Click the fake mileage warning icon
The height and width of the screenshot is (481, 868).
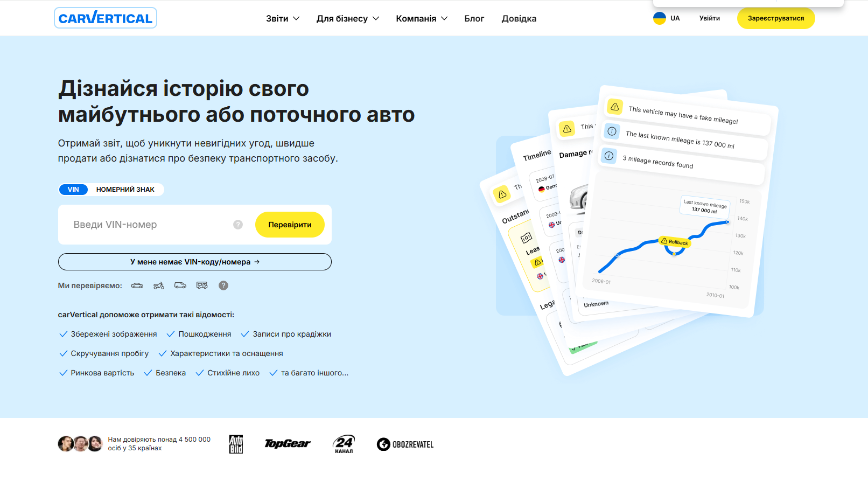click(x=614, y=107)
